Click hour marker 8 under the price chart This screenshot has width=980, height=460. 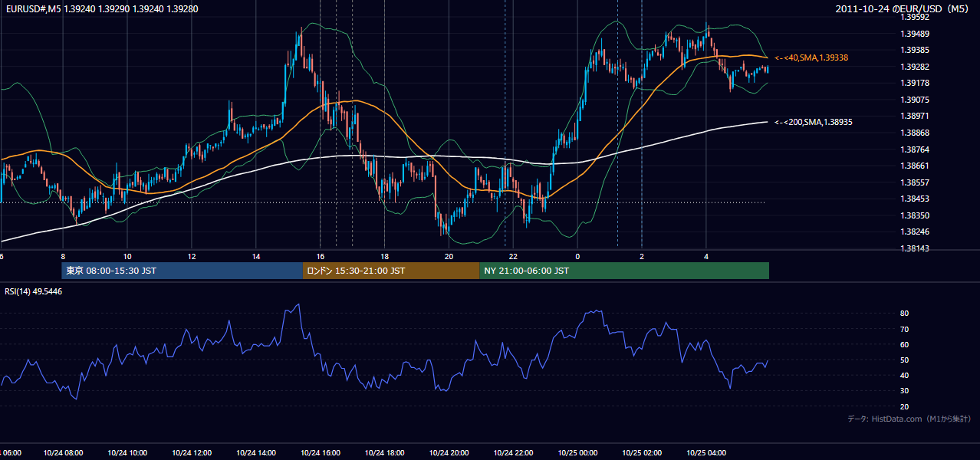click(63, 256)
